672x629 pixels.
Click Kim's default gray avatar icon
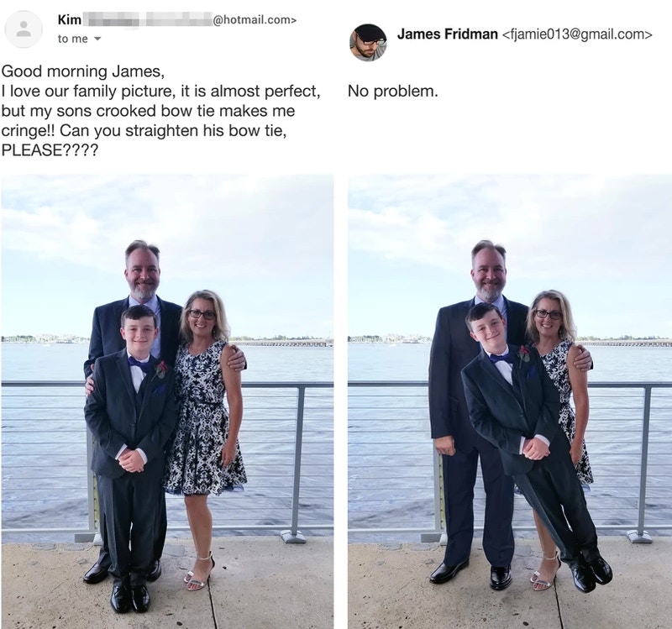[24, 29]
